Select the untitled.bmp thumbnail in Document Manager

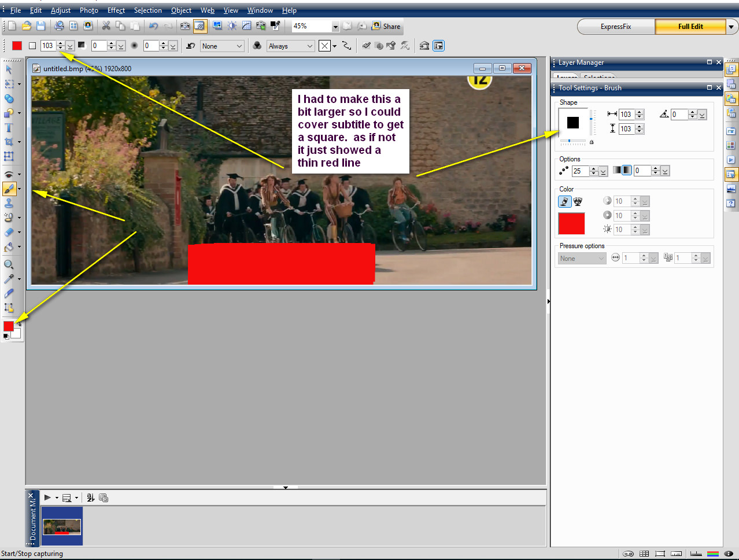tap(62, 526)
